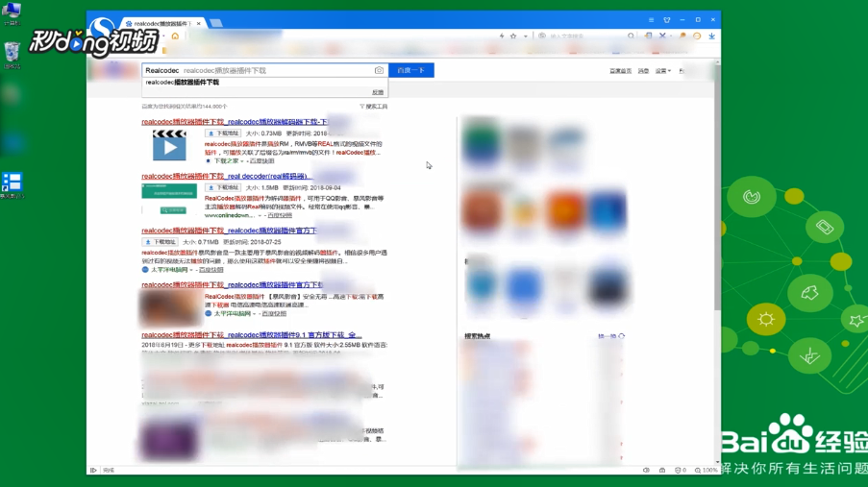Open the 百度首页 link
Screen dimensions: 868x487
tap(620, 71)
